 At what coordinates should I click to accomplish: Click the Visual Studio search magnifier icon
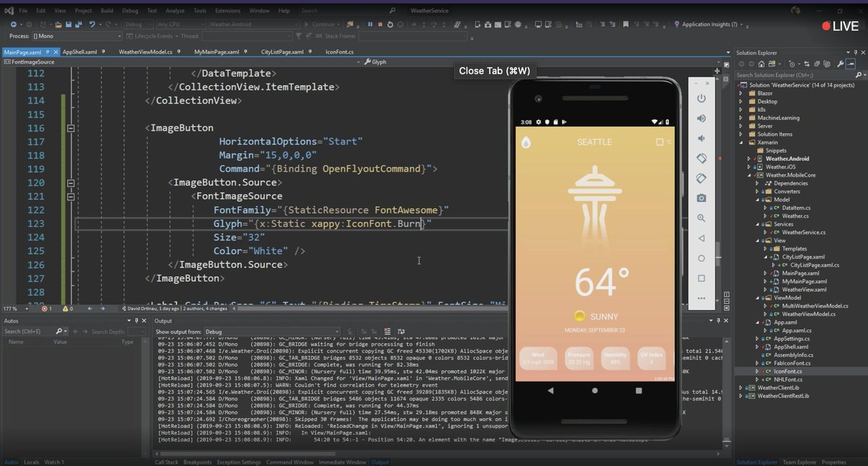[392, 11]
